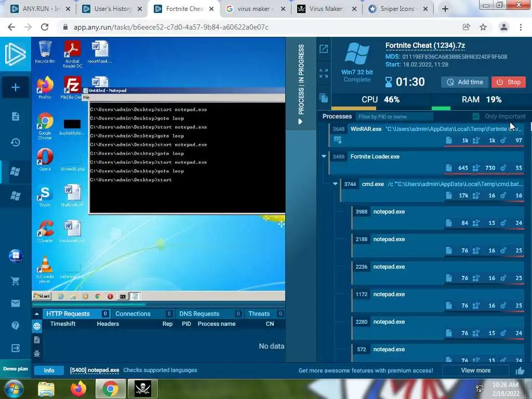Screen dimensions: 532x399
Task: Bookmark this page with star icon
Action: 483,27
